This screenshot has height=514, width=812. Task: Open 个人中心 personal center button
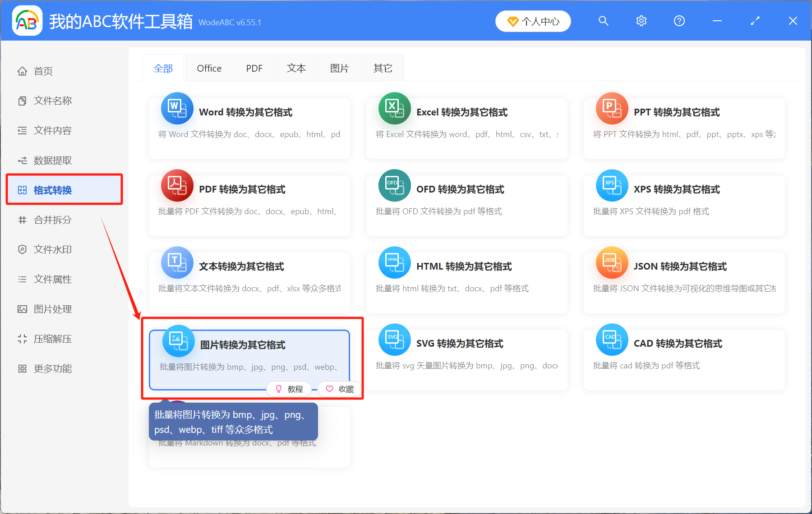[533, 21]
